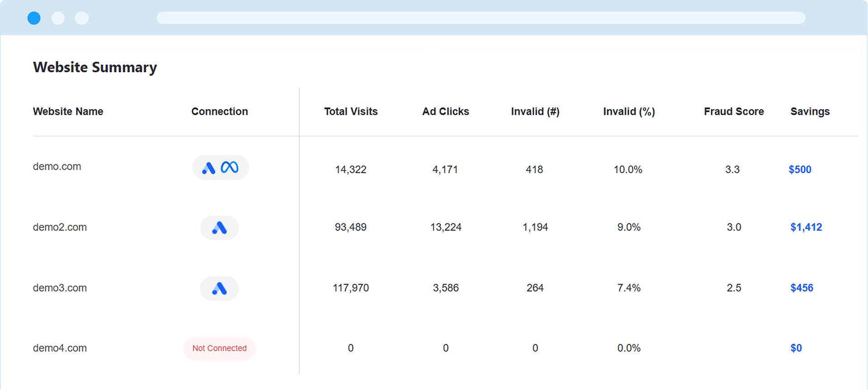Click the Google Ads icon for demo.com

coord(208,168)
